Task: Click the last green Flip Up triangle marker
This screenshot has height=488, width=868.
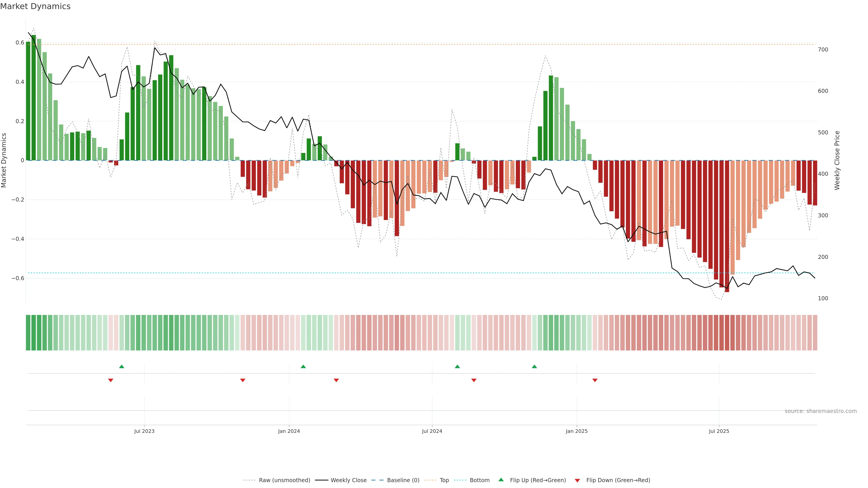Action: pos(534,366)
